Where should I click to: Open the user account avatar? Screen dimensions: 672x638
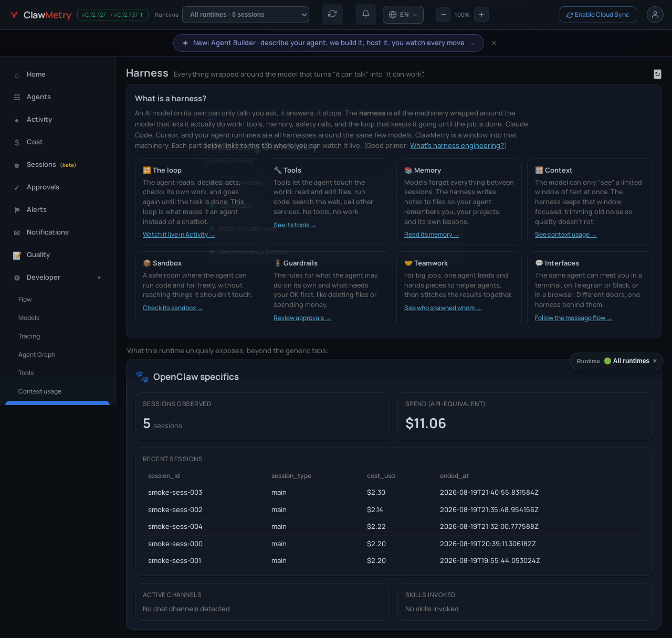(x=655, y=15)
